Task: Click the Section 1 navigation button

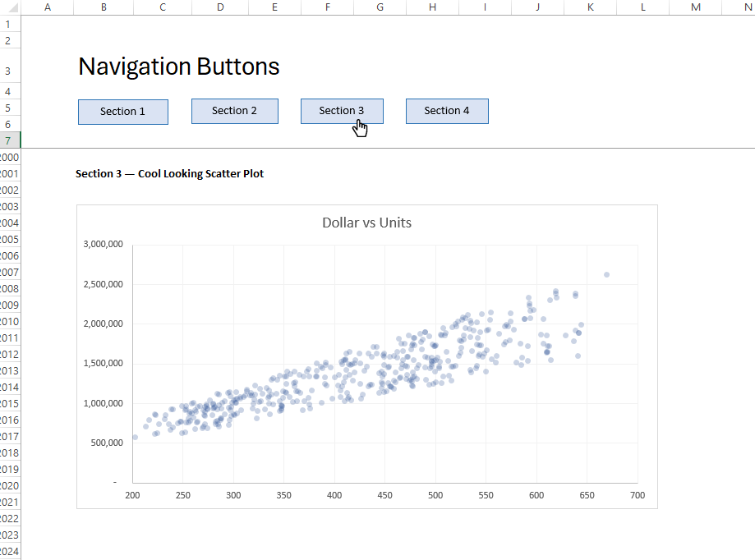Action: tap(122, 112)
